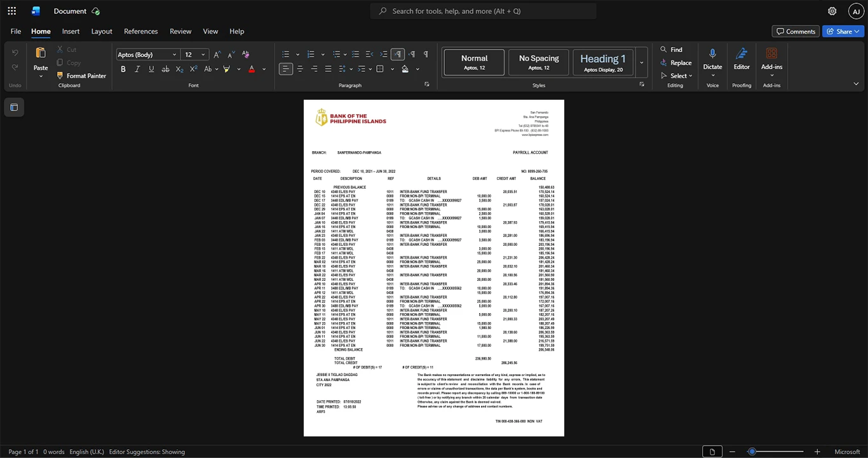
Task: Click the Redo arrow
Action: tap(15, 67)
